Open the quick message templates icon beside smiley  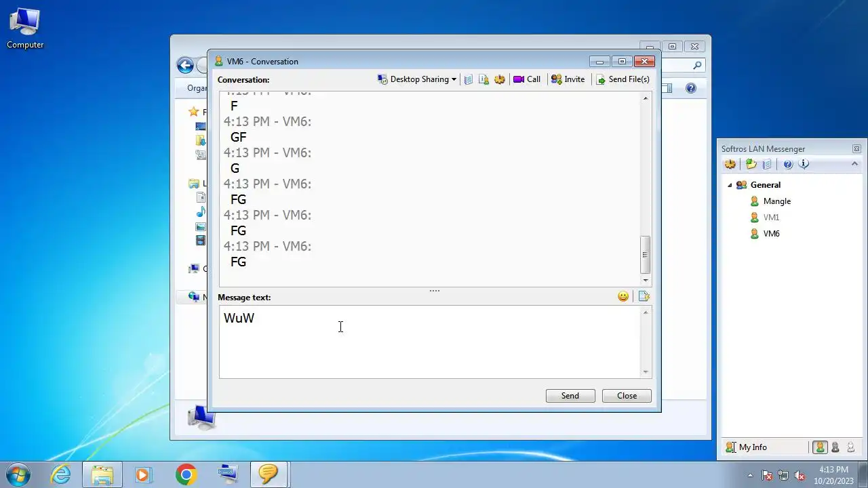[644, 296]
